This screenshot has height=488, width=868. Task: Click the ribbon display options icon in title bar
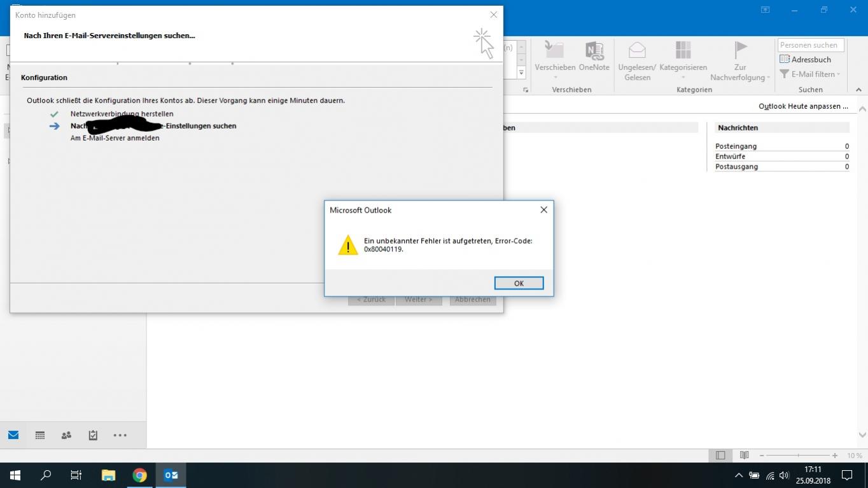coord(765,10)
